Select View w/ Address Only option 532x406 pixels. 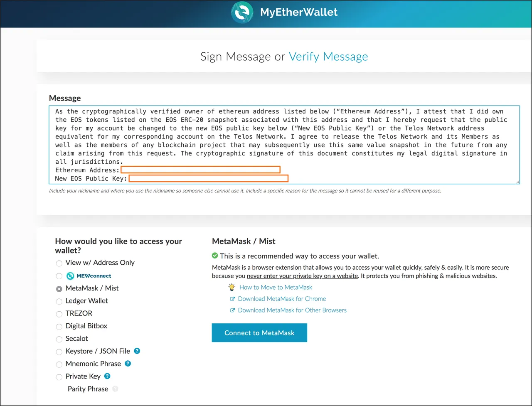tap(59, 263)
